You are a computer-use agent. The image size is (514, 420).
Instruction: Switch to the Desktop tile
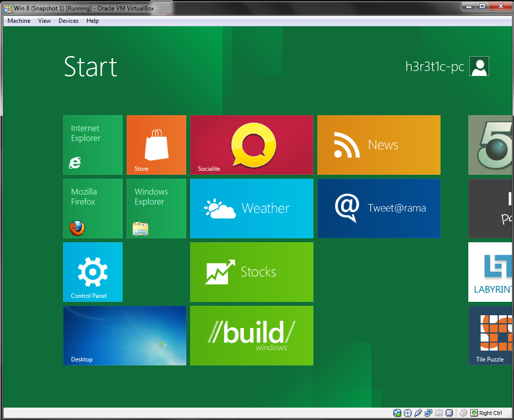[125, 336]
